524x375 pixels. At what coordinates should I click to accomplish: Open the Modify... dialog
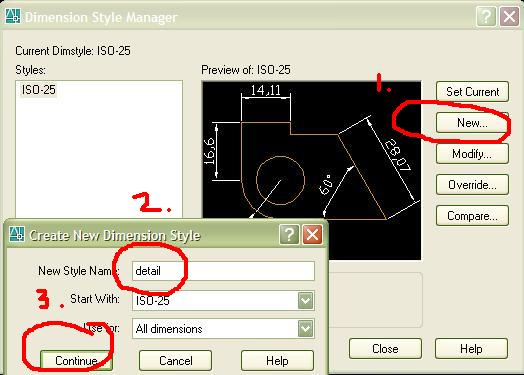tap(473, 154)
